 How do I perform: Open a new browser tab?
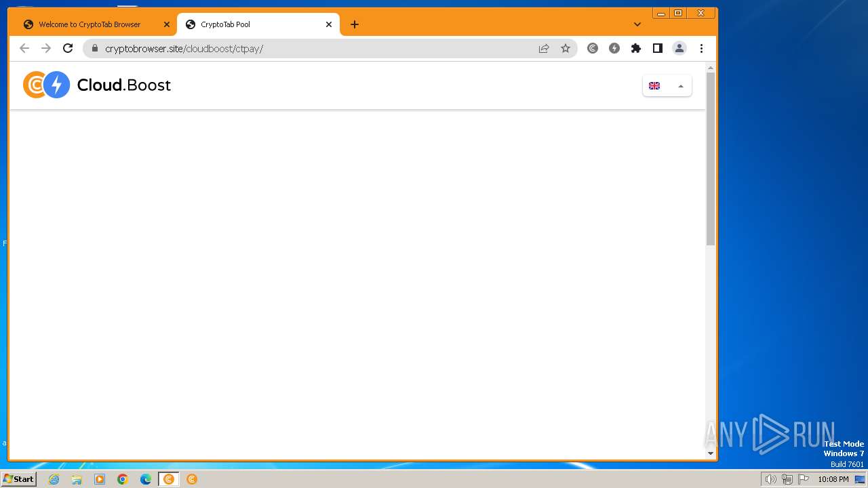click(x=355, y=24)
